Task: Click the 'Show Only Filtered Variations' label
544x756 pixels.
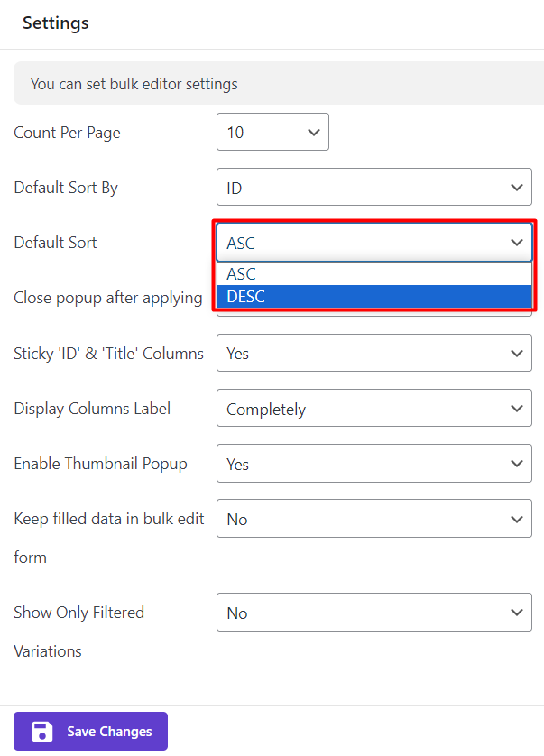Action: (x=78, y=613)
